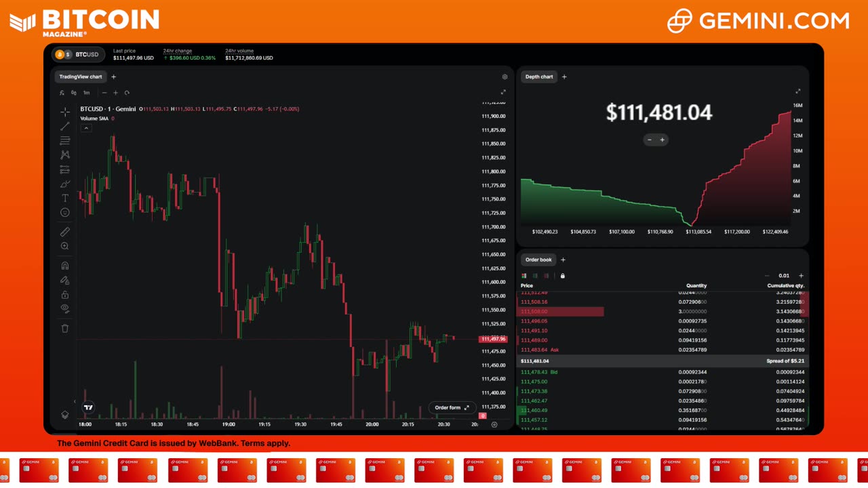Select ask price 111,483.64 row
Screen dimensions: 868x488
click(x=663, y=350)
